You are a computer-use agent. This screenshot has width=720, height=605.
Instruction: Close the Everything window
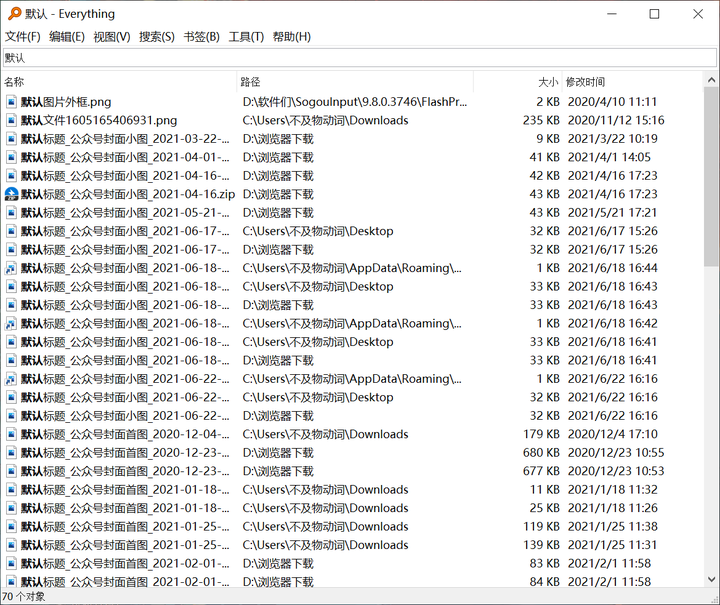(698, 14)
